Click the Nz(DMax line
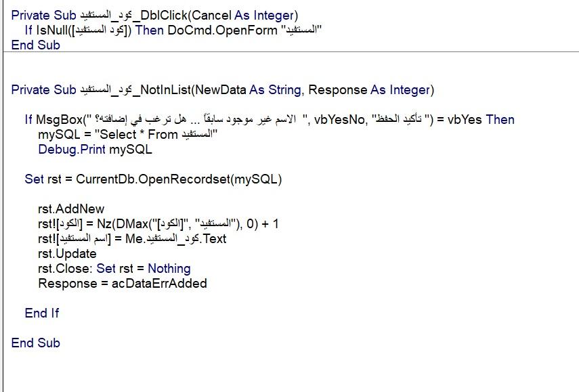The image size is (579, 392). [x=158, y=223]
